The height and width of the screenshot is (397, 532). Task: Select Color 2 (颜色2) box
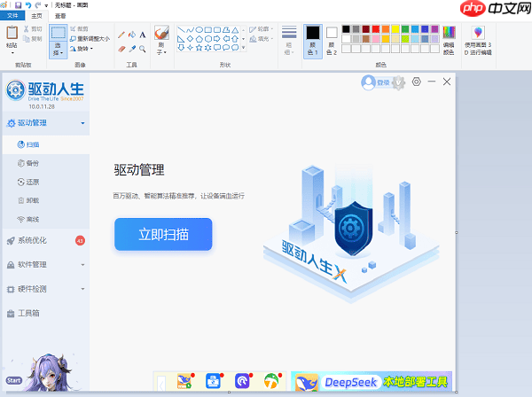pos(332,41)
